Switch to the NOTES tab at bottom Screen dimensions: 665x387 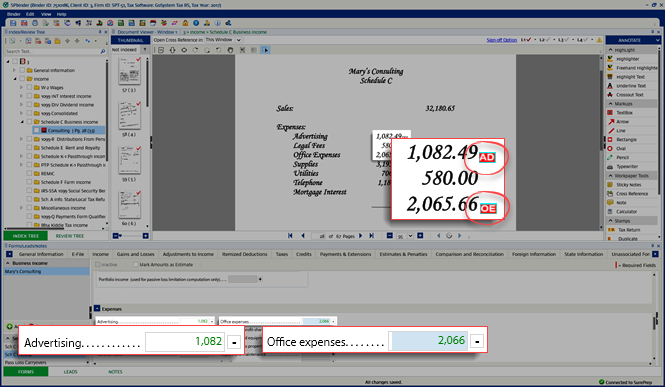(115, 372)
